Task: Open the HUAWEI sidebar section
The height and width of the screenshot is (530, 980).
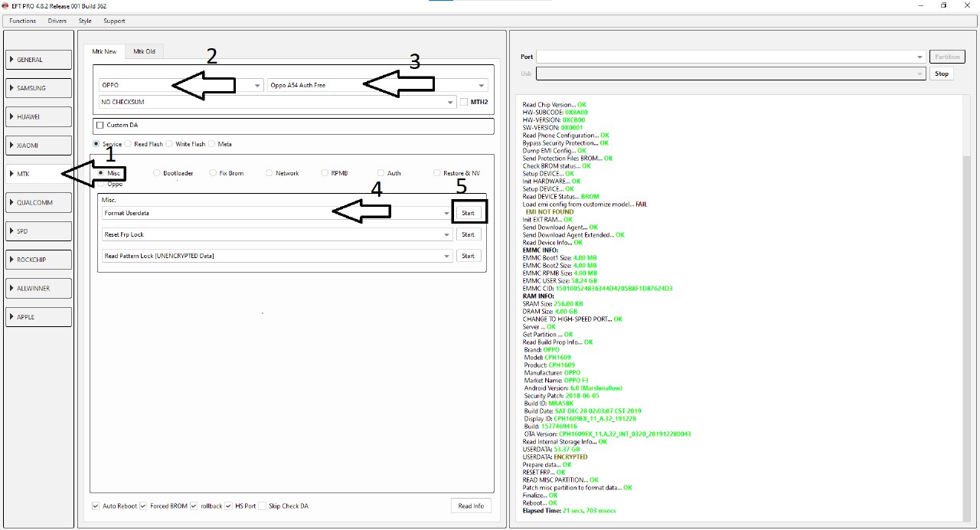Action: click(x=39, y=116)
